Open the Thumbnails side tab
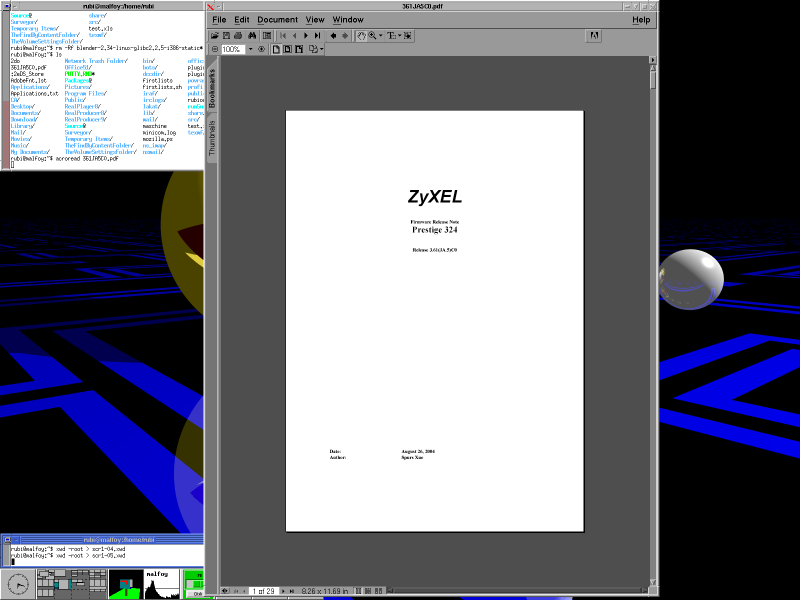This screenshot has width=800, height=600. click(212, 138)
